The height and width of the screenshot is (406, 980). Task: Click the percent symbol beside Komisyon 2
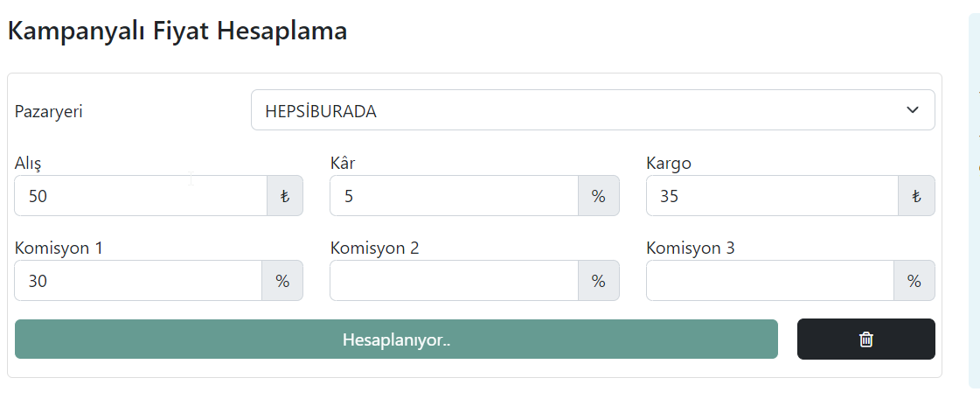tap(598, 281)
